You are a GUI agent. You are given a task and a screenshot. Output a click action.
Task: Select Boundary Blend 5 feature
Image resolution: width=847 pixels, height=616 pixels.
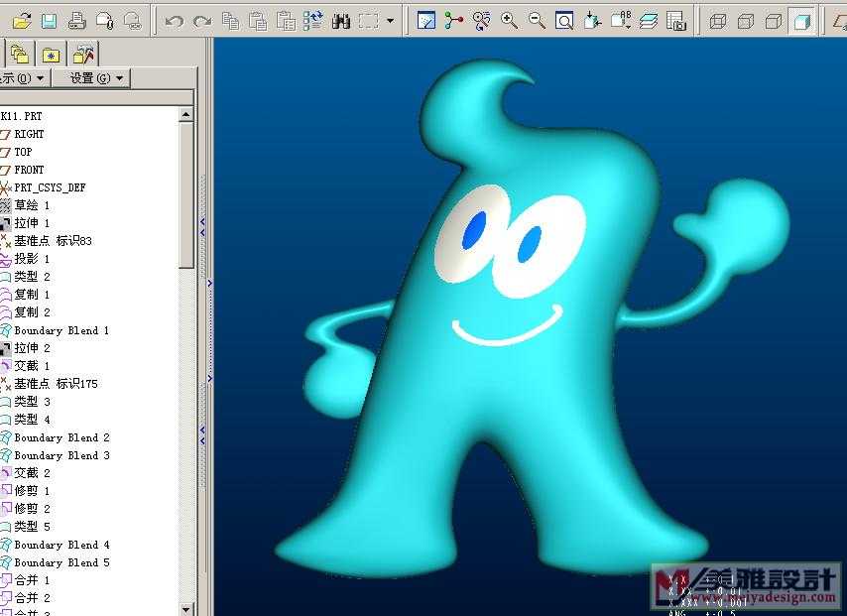tap(61, 562)
